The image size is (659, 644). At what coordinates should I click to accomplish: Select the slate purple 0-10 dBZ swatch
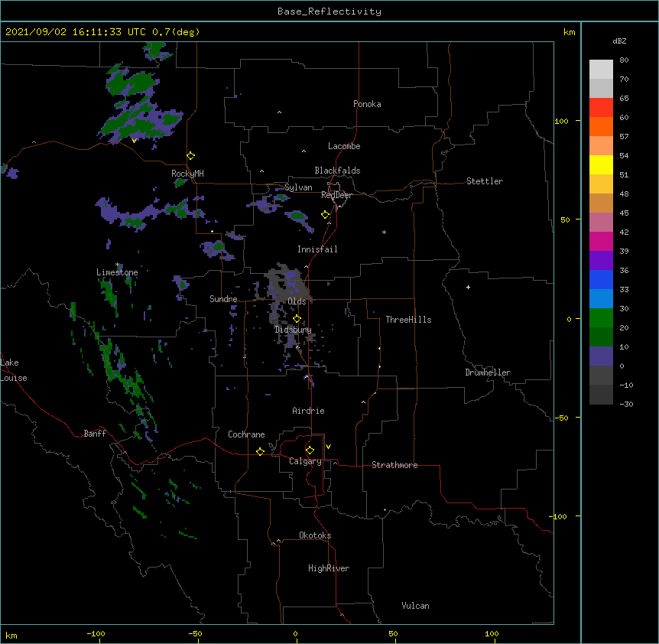(601, 356)
